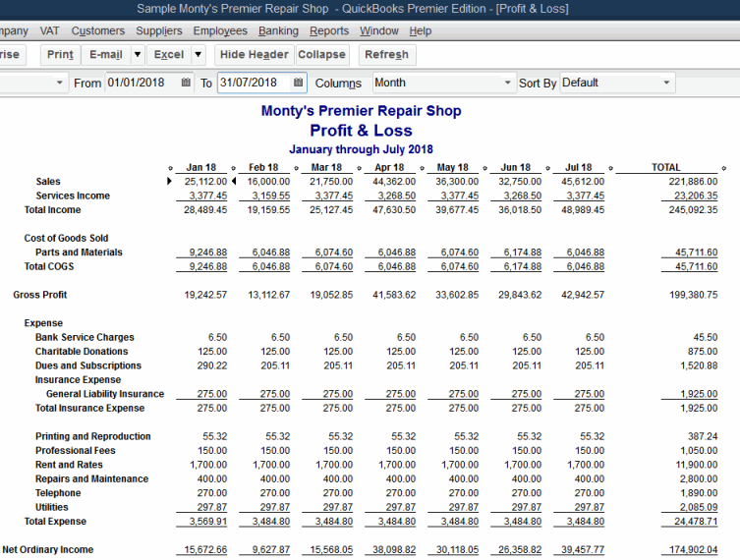Viewport: 740px width, 560px height.
Task: Click the column resize diamond after Mar 18
Action: [x=359, y=168]
